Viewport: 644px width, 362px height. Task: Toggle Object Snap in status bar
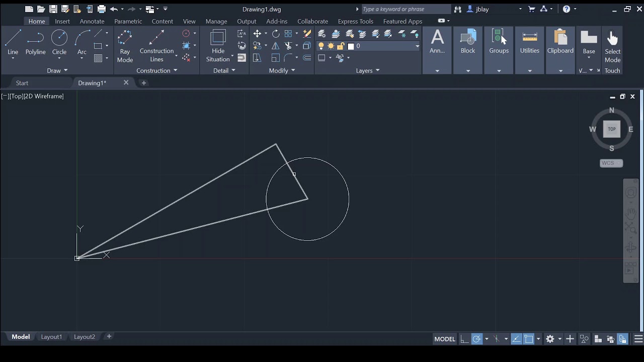point(528,339)
